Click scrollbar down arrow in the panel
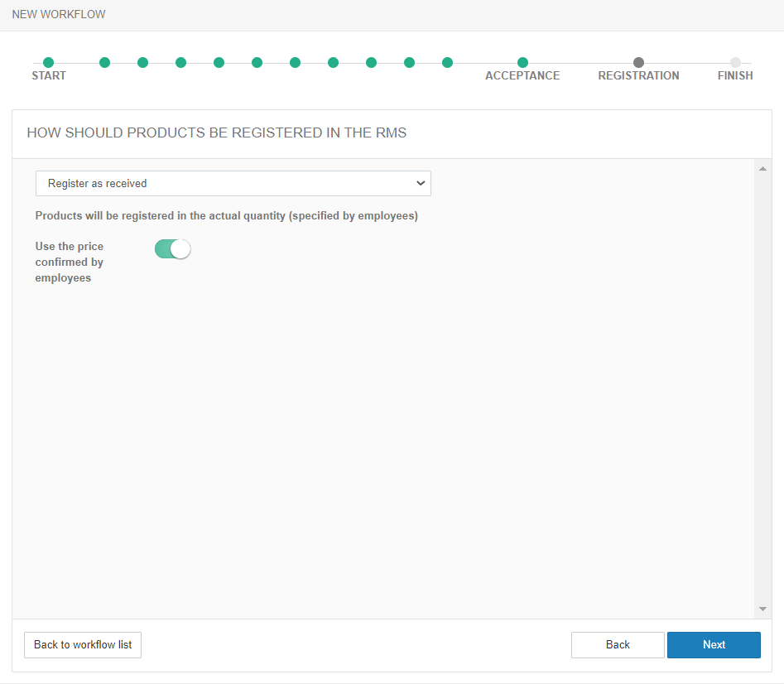 [x=762, y=609]
